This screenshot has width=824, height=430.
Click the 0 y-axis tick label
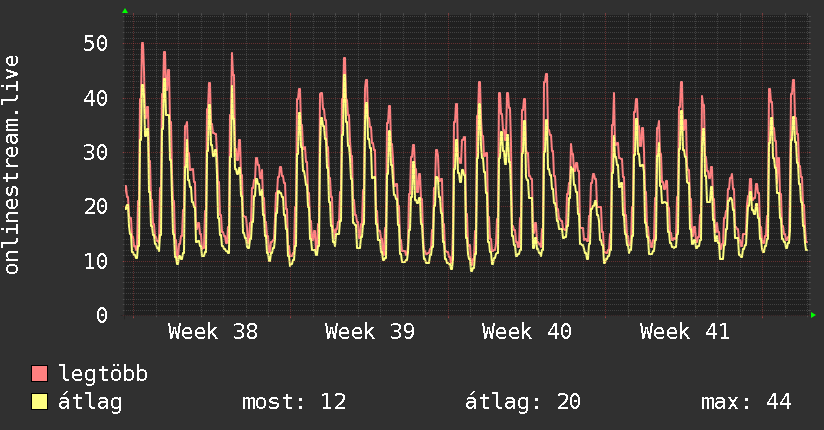point(102,315)
